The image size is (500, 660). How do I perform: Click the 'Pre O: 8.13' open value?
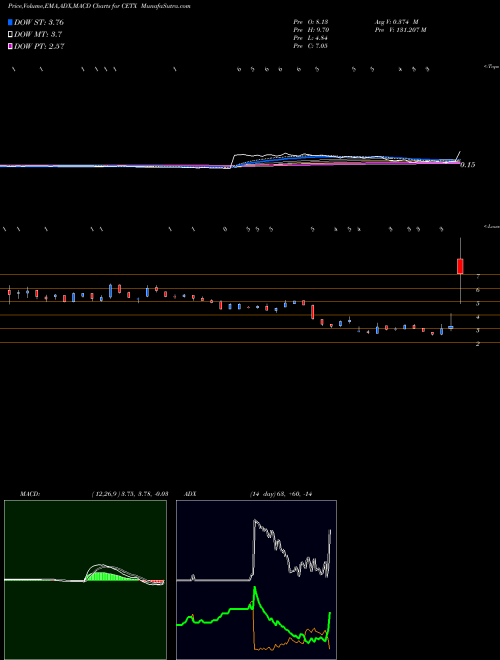311,22
